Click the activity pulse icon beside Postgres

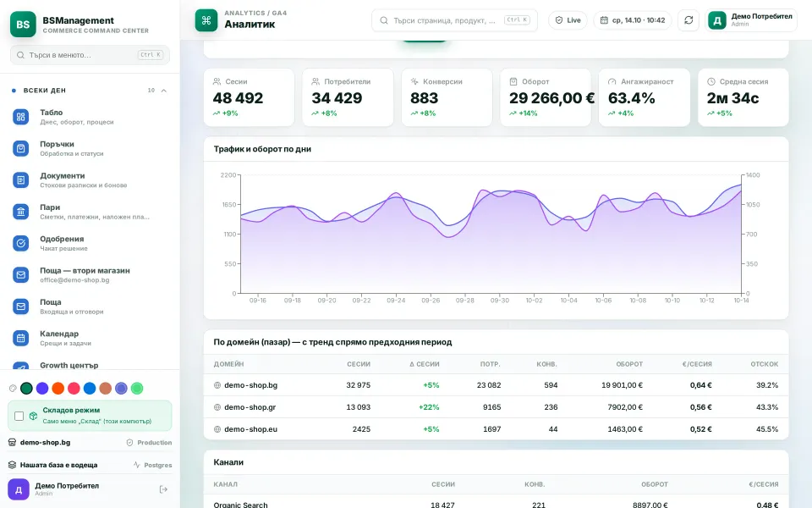coord(137,465)
